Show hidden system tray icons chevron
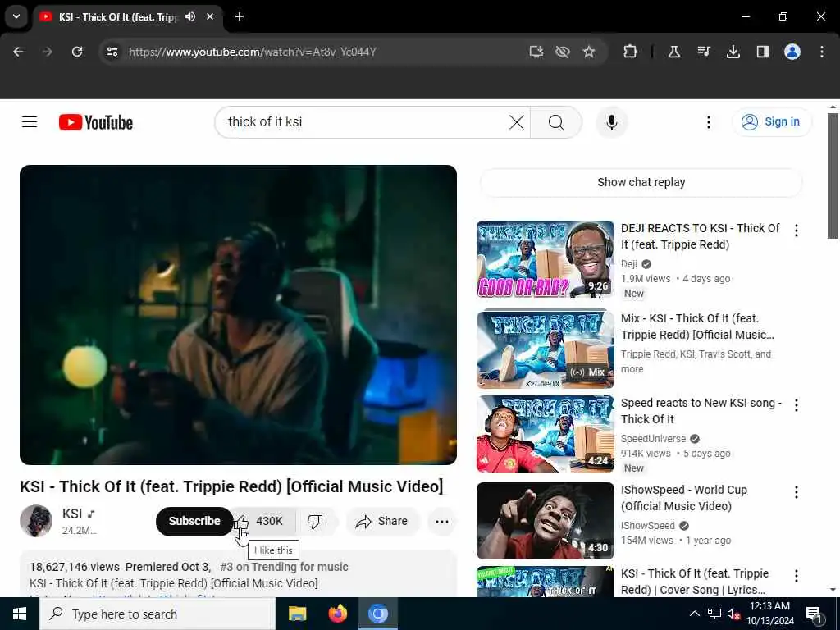Screen dimensions: 840x630 point(694,614)
